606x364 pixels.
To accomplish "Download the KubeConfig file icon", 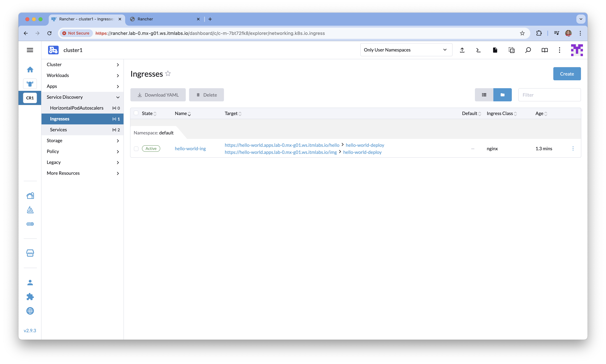I will [495, 50].
